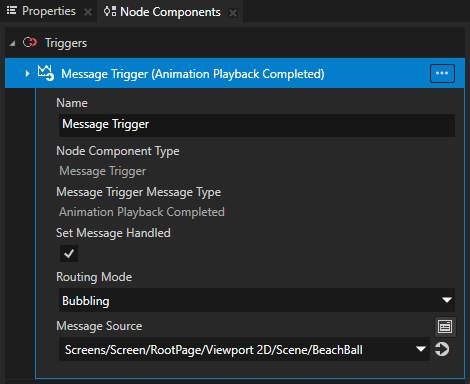This screenshot has width=470, height=384.
Task: Uncheck the Set Message Handled checkbox
Action: click(x=69, y=254)
